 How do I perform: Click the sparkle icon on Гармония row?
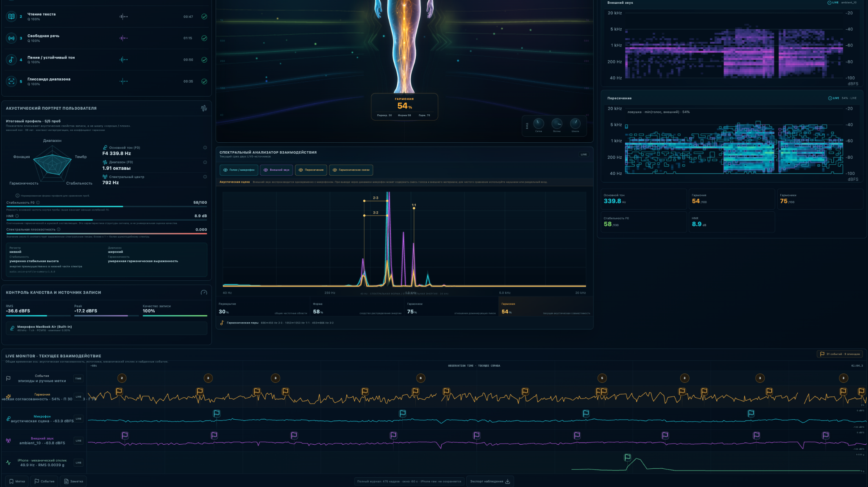tap(8, 397)
